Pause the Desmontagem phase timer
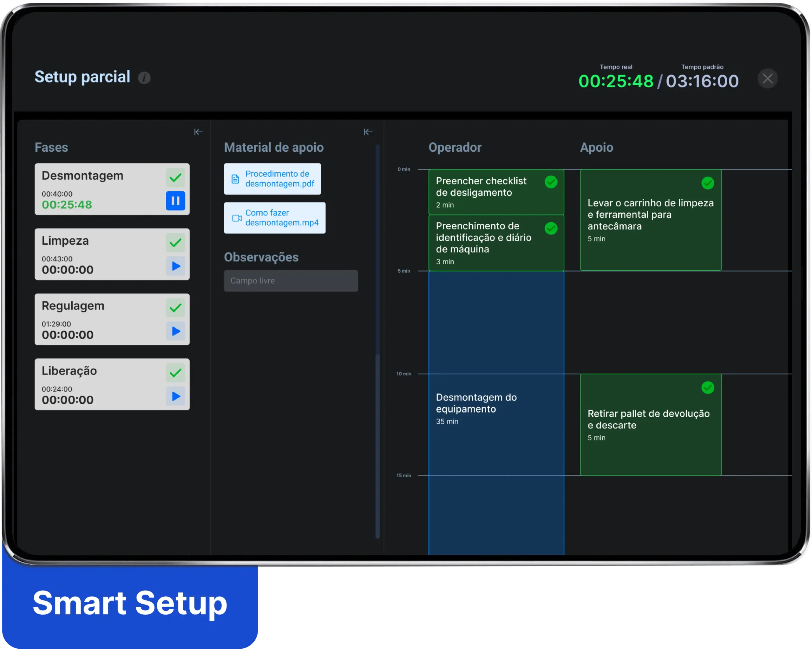 click(x=175, y=201)
